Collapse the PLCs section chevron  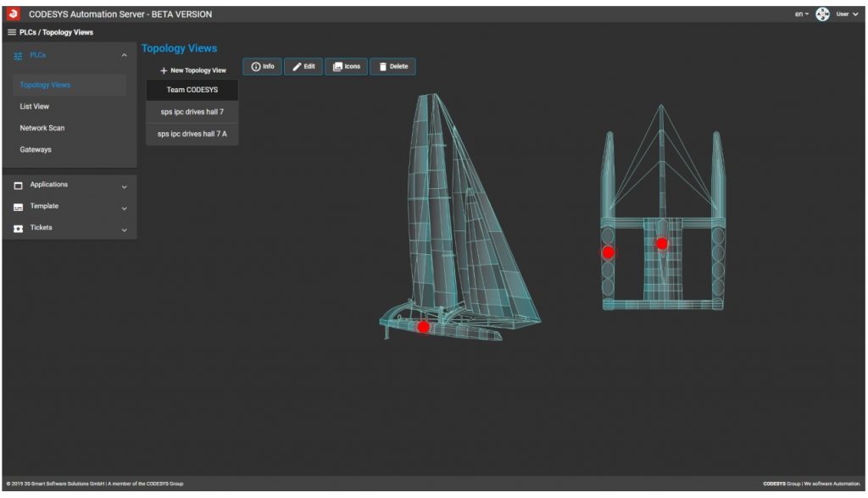click(124, 56)
